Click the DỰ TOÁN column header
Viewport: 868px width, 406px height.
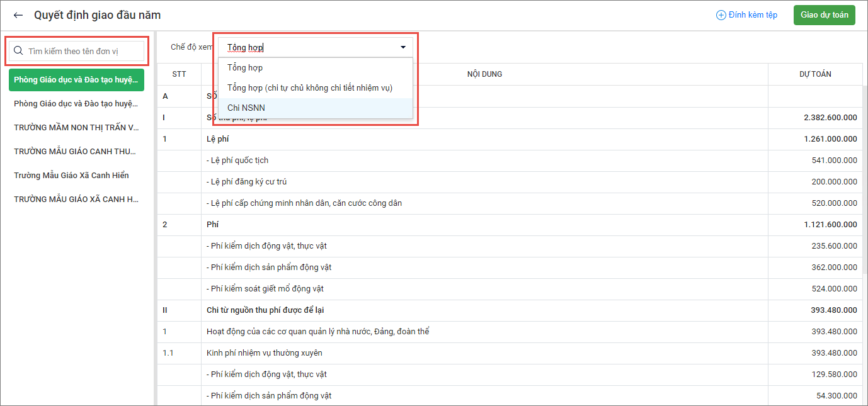tap(815, 74)
